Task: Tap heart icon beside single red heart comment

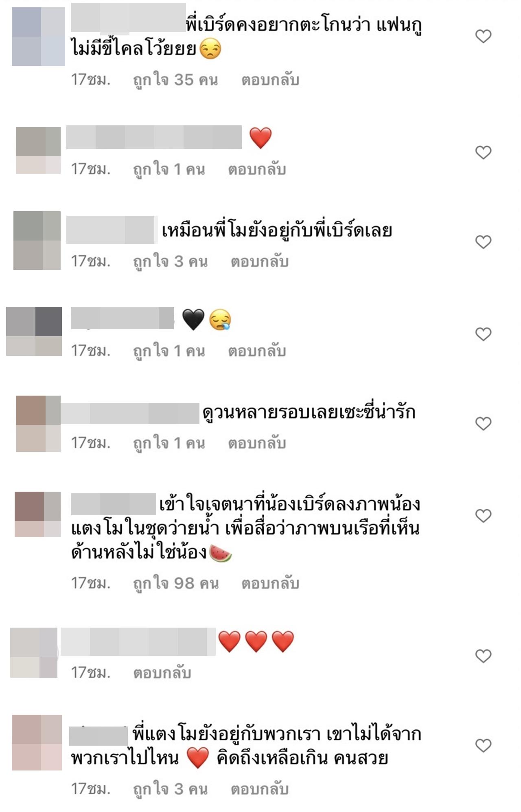Action: [x=483, y=153]
